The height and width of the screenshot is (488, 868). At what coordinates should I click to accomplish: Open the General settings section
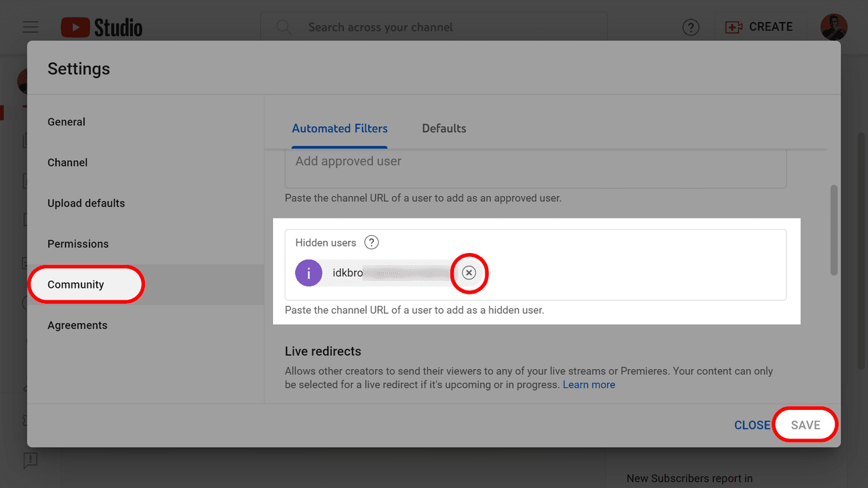pyautogui.click(x=66, y=122)
